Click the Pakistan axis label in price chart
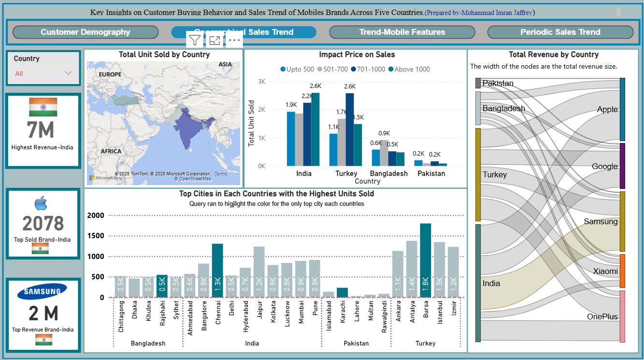The image size is (644, 360). (431, 173)
